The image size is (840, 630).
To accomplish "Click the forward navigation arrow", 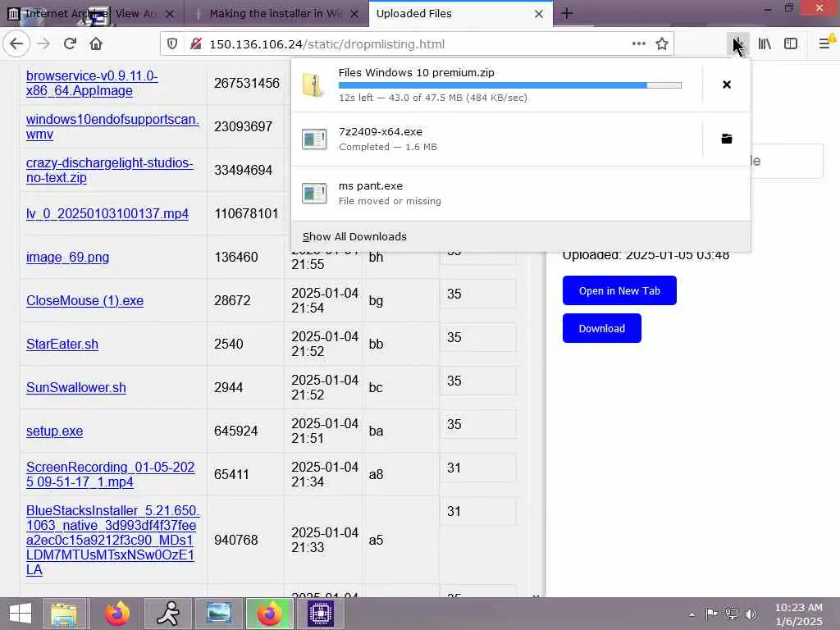I will (x=43, y=43).
